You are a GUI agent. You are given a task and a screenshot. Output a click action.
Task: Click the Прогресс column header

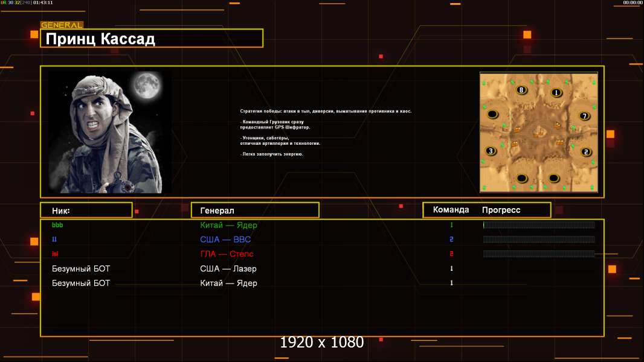[x=501, y=210]
